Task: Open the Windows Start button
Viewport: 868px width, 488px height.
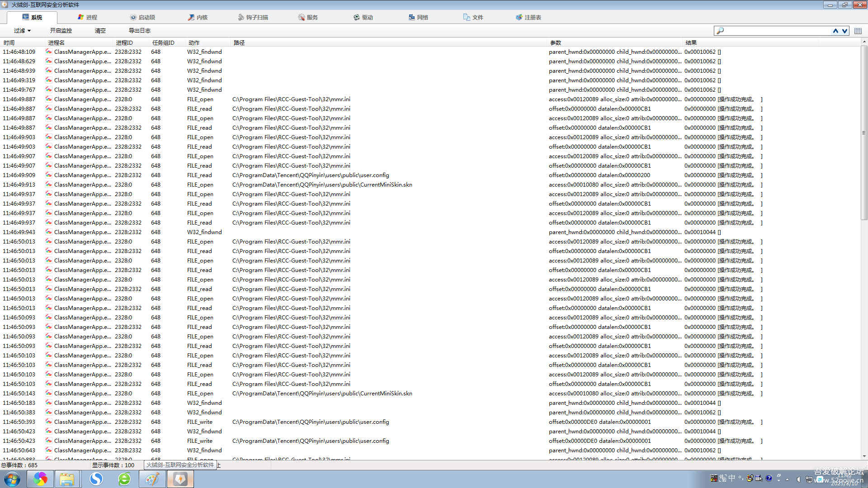Action: [12, 479]
